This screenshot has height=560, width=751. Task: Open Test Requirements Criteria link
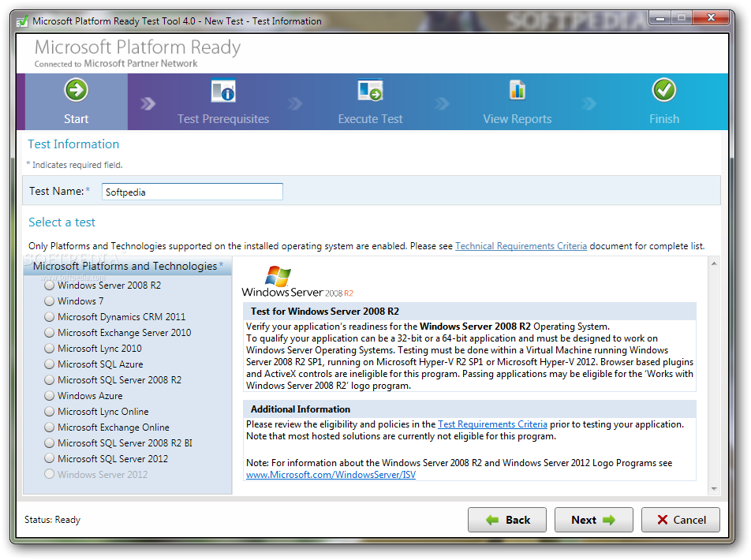pyautogui.click(x=492, y=424)
